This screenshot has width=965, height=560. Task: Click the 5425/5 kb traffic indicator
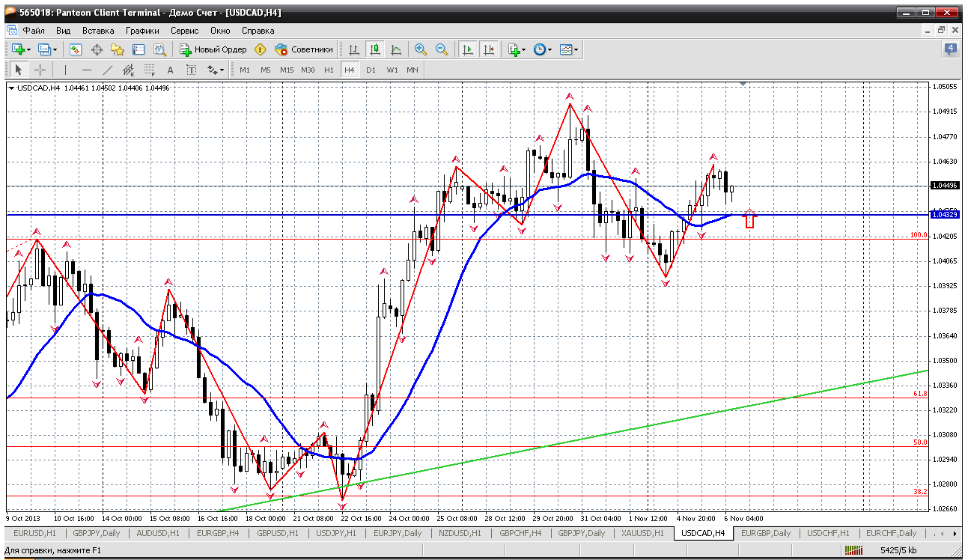pos(898,551)
